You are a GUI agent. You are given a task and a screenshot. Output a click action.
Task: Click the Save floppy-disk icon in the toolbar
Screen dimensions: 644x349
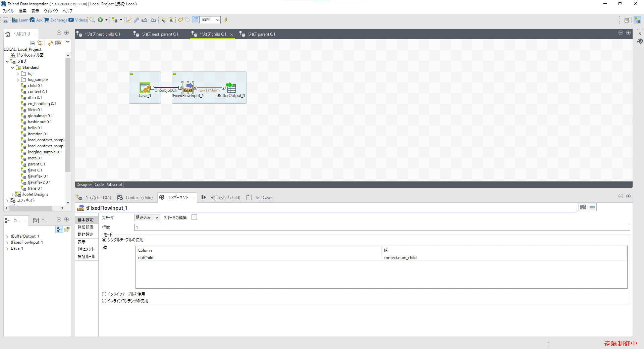(x=6, y=20)
